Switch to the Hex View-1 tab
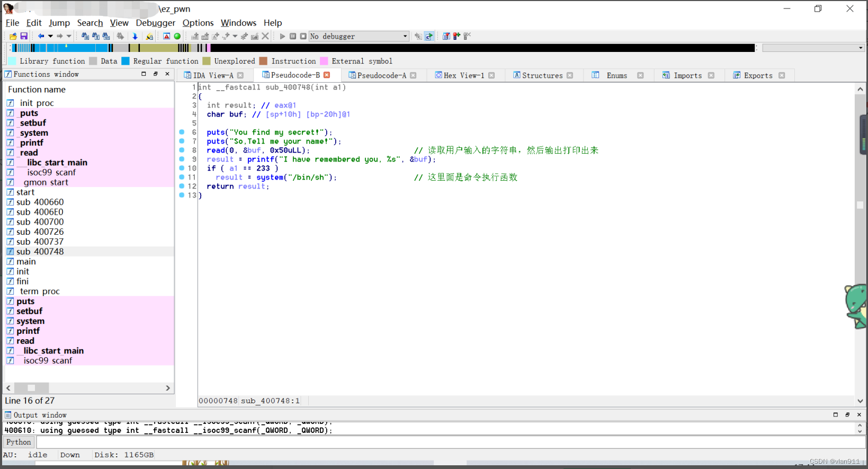The height and width of the screenshot is (469, 868). tap(464, 75)
